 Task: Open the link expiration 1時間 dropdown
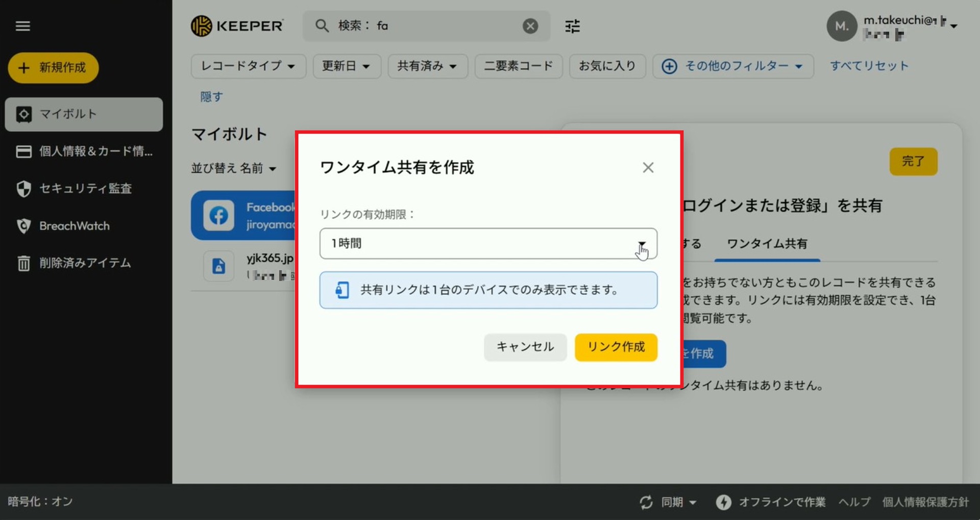coord(488,244)
